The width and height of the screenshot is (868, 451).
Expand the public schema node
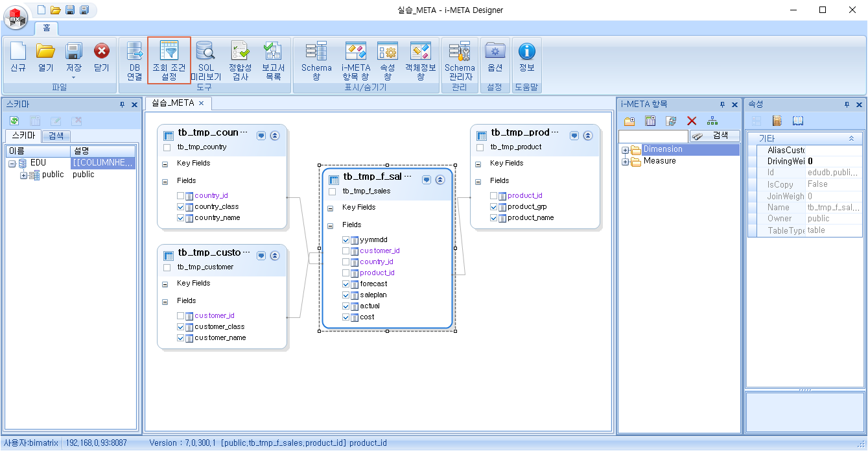click(23, 175)
